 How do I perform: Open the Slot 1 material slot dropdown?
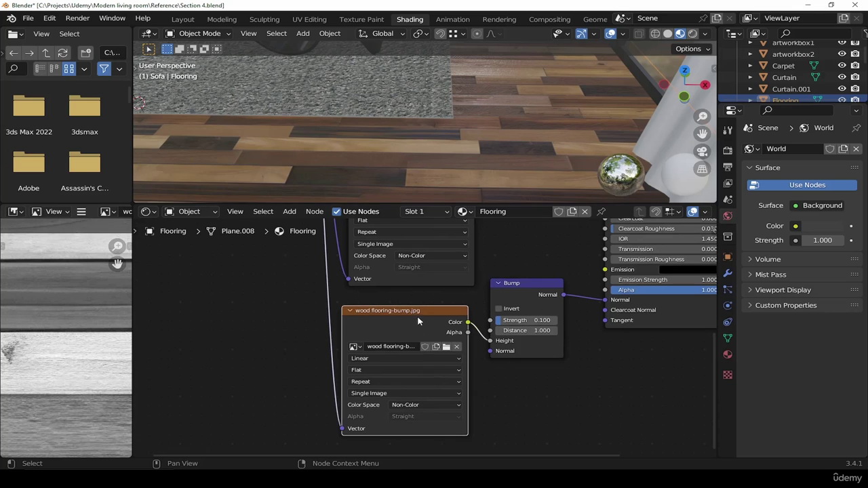427,211
